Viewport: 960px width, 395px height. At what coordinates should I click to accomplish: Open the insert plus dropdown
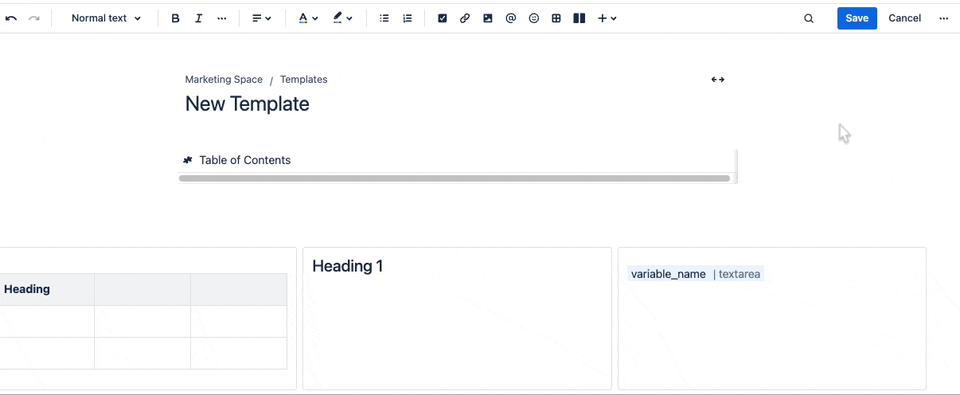[607, 18]
